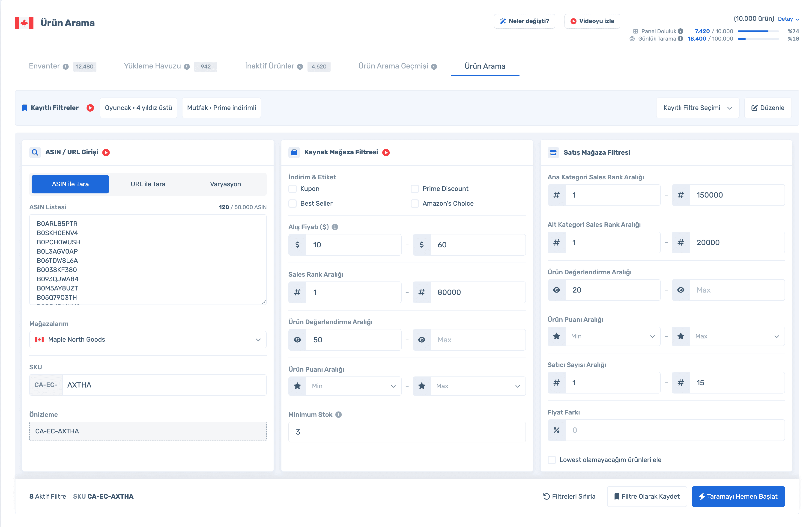Click the Minimum Stok input field

coord(407,432)
